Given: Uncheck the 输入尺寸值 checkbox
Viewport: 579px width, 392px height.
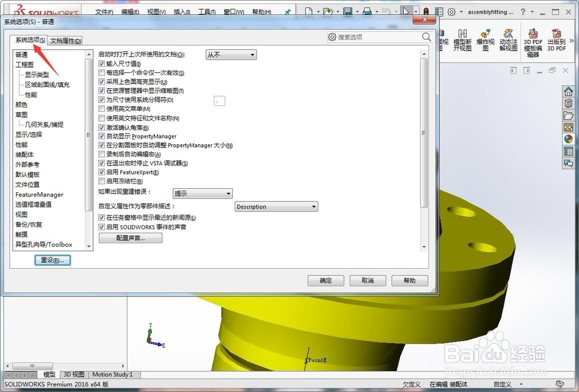Looking at the screenshot, I should click(x=102, y=64).
